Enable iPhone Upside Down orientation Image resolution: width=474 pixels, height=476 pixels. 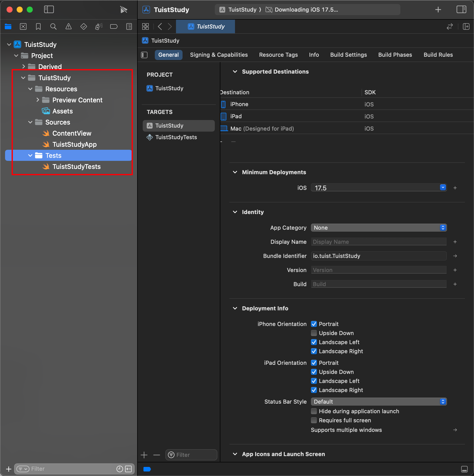pos(314,333)
